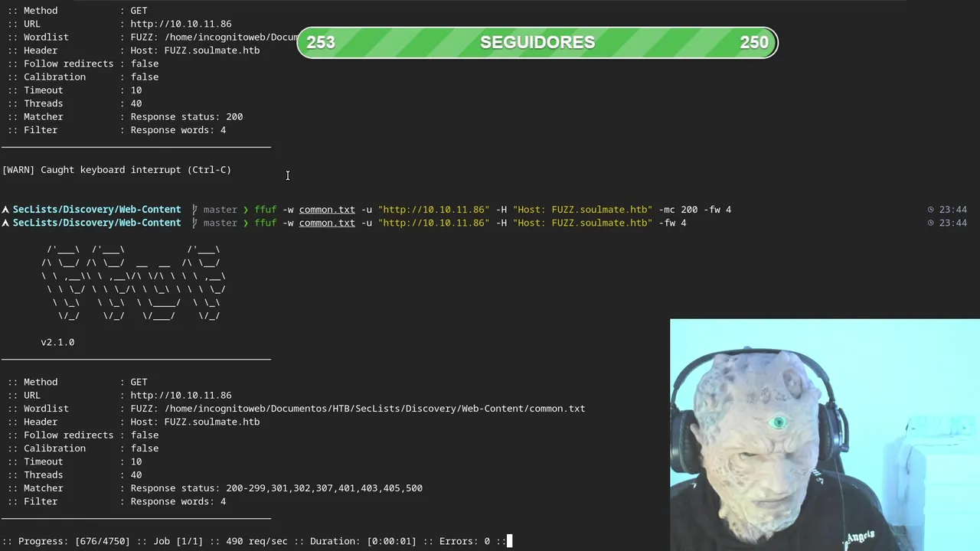Click the git branch icon on the -mc 200 command line
The image size is (980, 551).
click(195, 210)
